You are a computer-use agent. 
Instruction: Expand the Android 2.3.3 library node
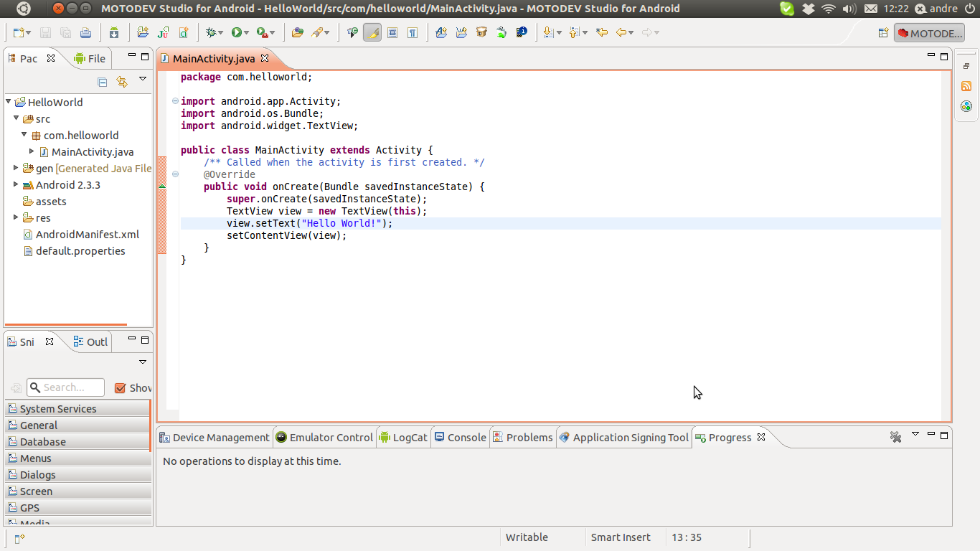[17, 184]
